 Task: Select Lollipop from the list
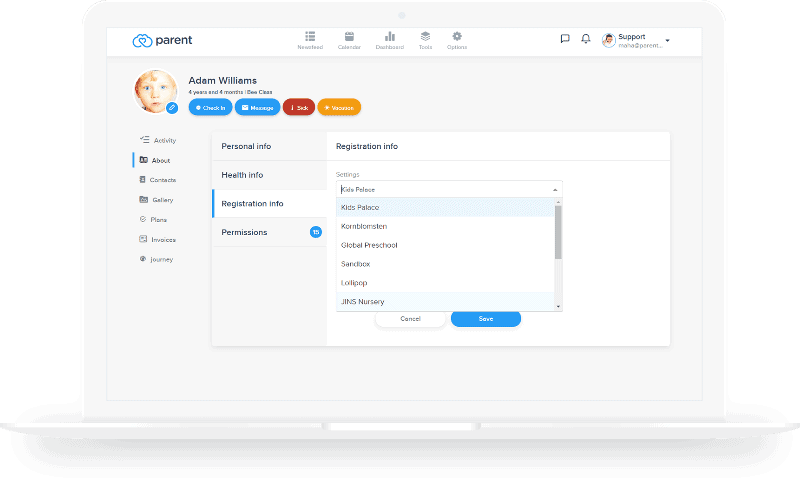(445, 283)
